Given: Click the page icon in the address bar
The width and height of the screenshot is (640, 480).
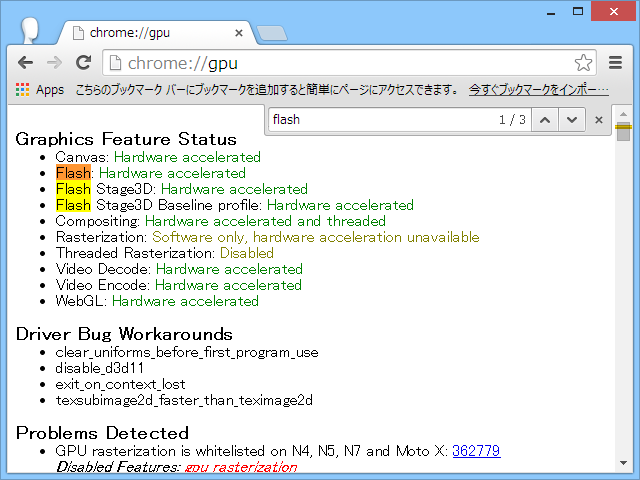Looking at the screenshot, I should (116, 63).
